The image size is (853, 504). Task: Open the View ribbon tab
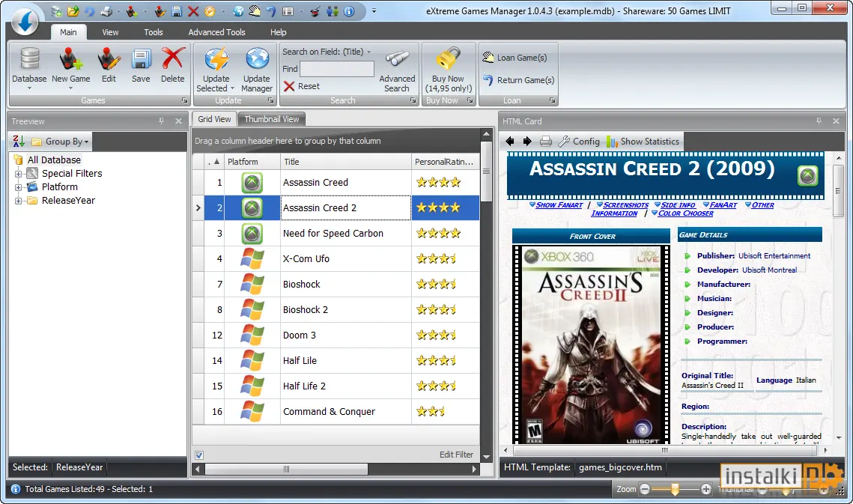[110, 32]
